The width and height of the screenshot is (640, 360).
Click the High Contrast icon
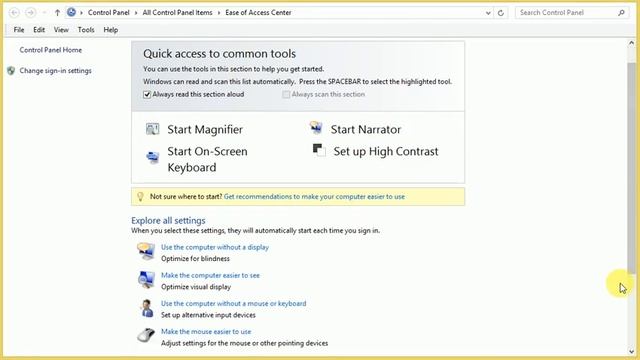[x=319, y=150]
